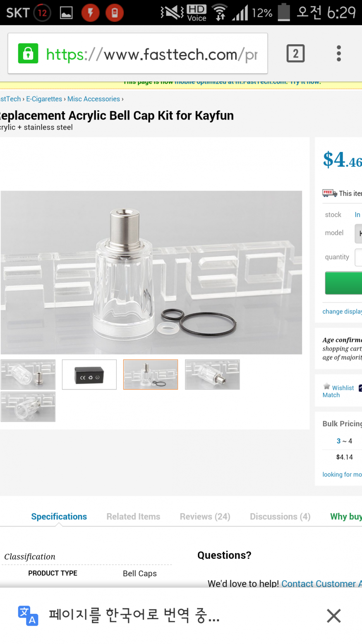
Task: Tap the green secure padlock icon
Action: (x=28, y=53)
